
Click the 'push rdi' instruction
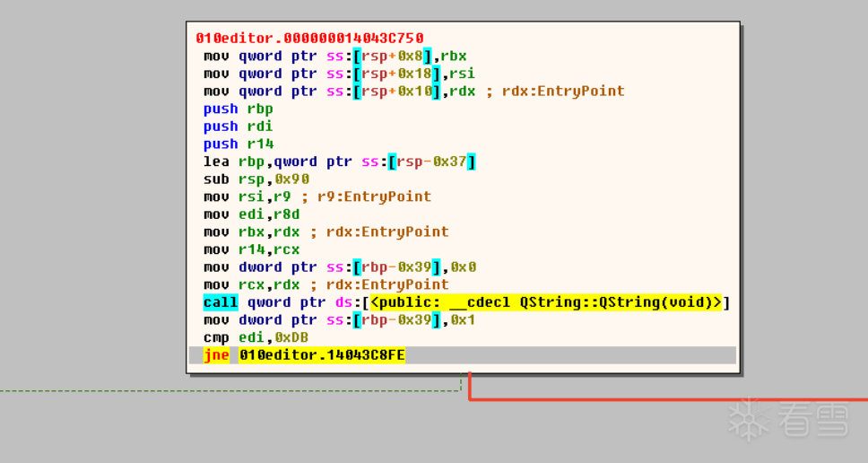point(238,127)
